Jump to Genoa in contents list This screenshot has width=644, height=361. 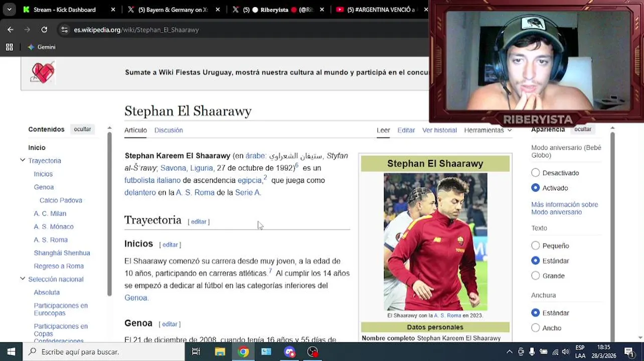[44, 187]
